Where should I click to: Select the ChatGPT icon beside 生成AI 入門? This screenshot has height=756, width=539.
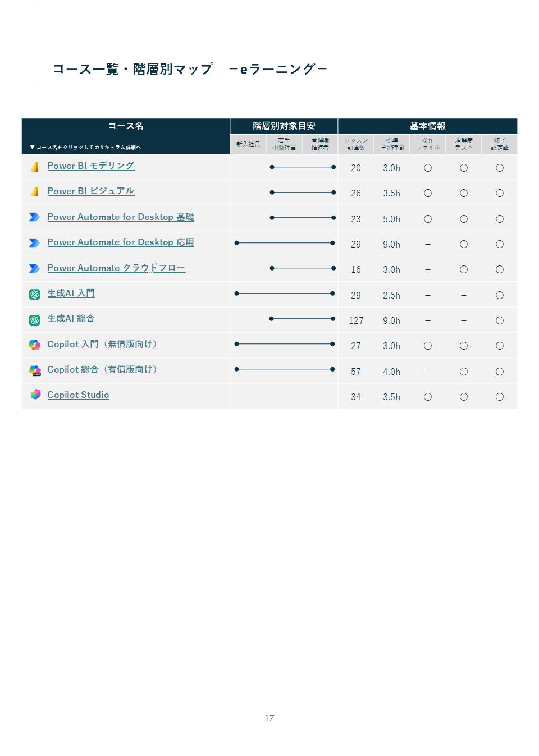[x=34, y=294]
